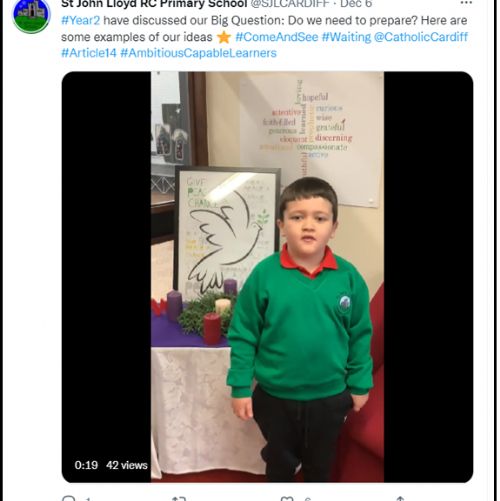
Task: Click the 42 views counter
Action: tap(127, 465)
